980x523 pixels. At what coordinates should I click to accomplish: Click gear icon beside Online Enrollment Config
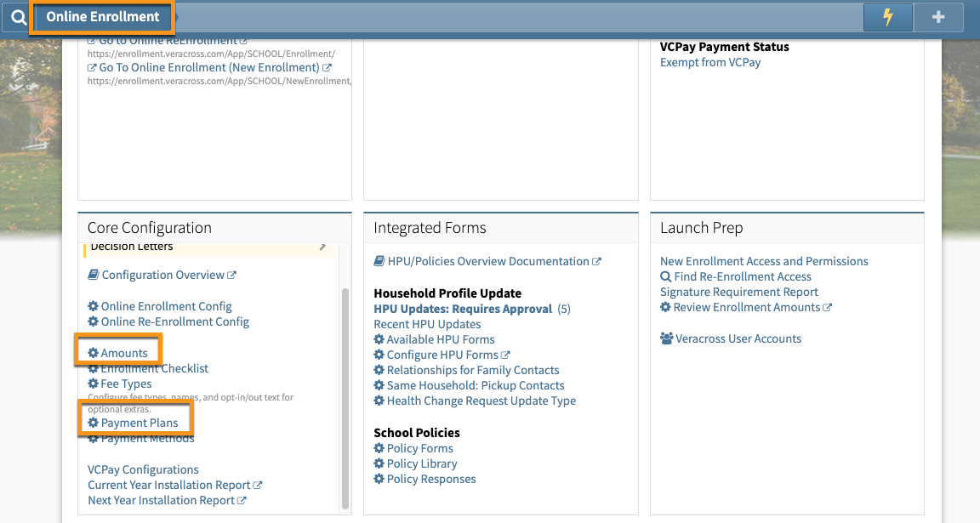point(93,305)
